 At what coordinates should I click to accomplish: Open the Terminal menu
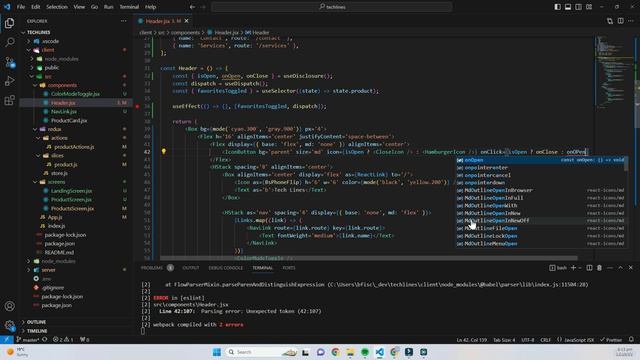129,7
